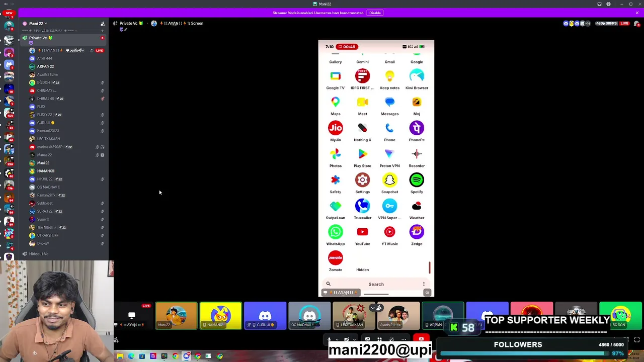Tap the Snapchat app icon
Screen dimensions: 644x362
click(389, 180)
